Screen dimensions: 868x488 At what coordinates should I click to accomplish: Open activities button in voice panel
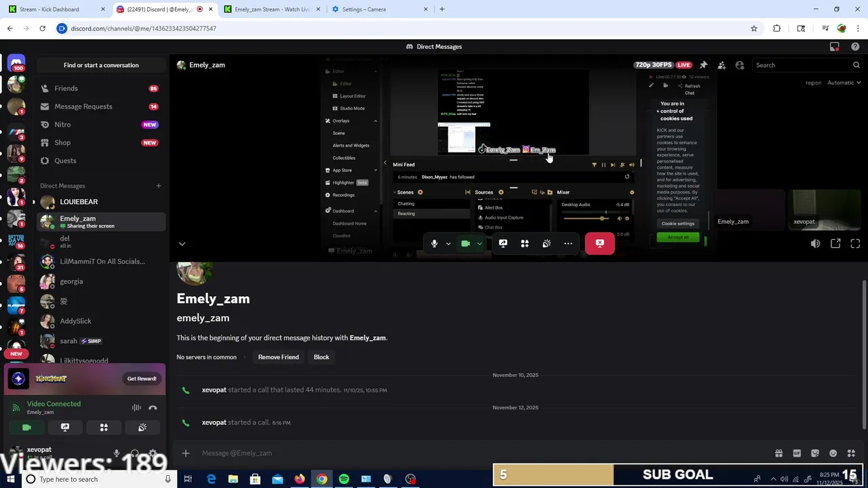coord(104,428)
